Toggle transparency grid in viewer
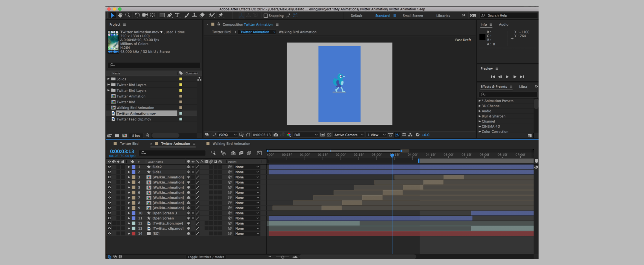Viewport: 644px width, 265px height. tap(329, 135)
